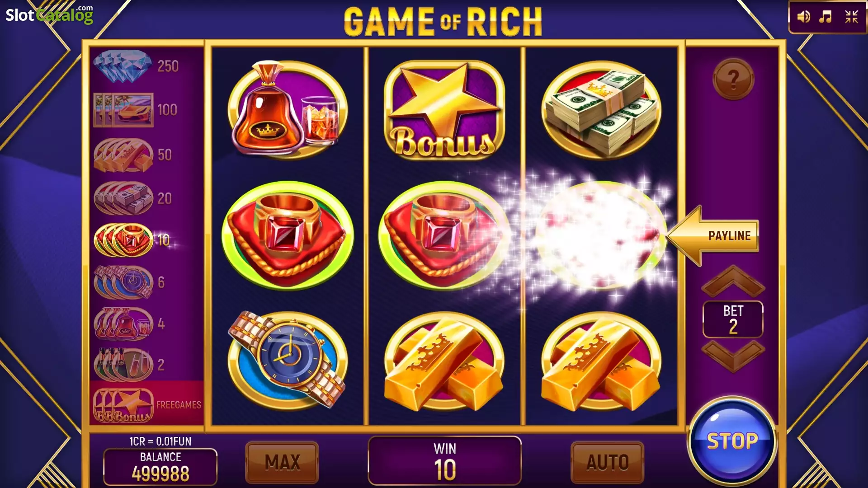868x488 pixels.
Task: Click the cash stacks reel symbol
Action: click(601, 110)
